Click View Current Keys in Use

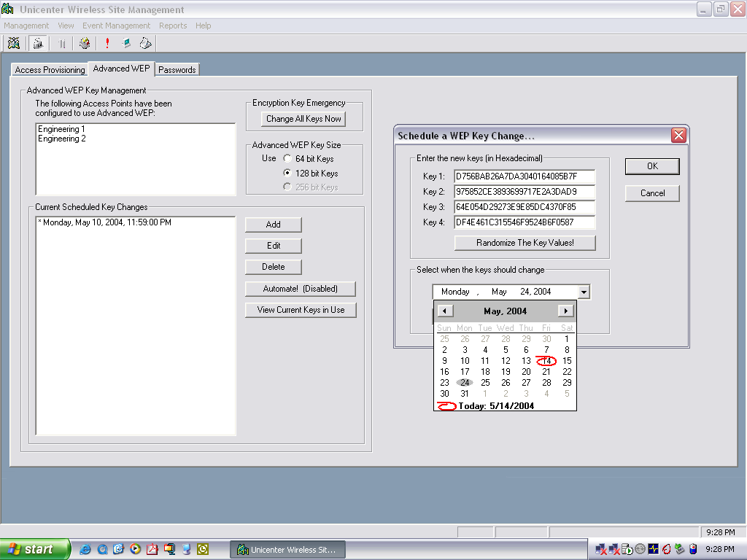click(x=301, y=309)
